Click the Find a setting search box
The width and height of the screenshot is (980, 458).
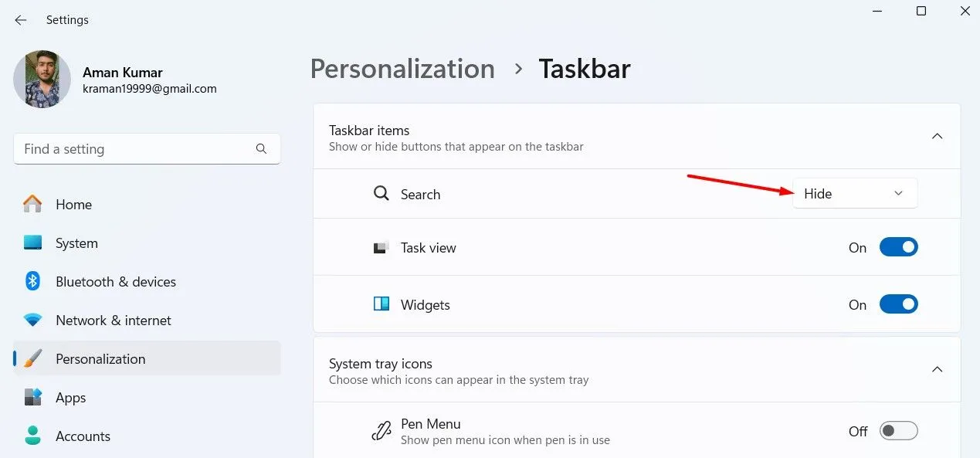147,149
